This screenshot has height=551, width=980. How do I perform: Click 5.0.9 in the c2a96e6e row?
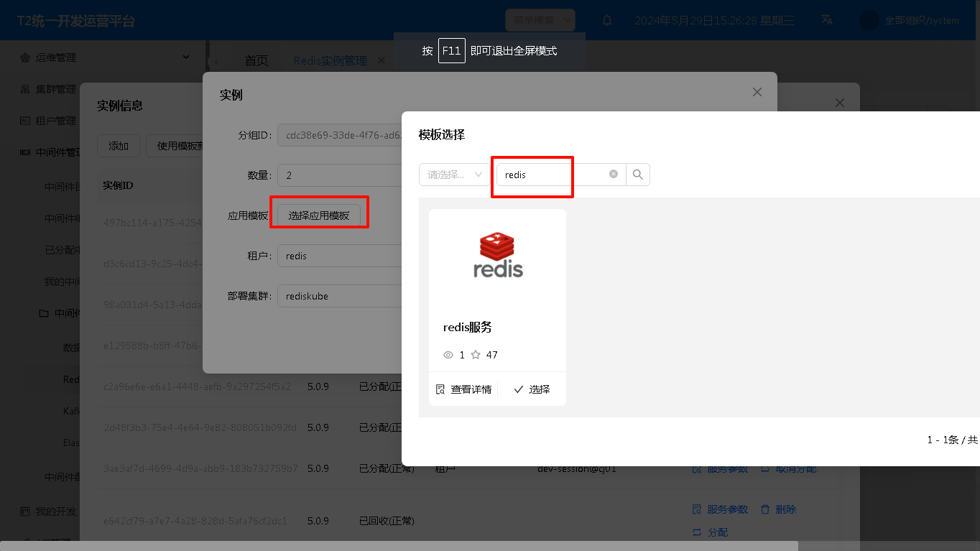[318, 386]
